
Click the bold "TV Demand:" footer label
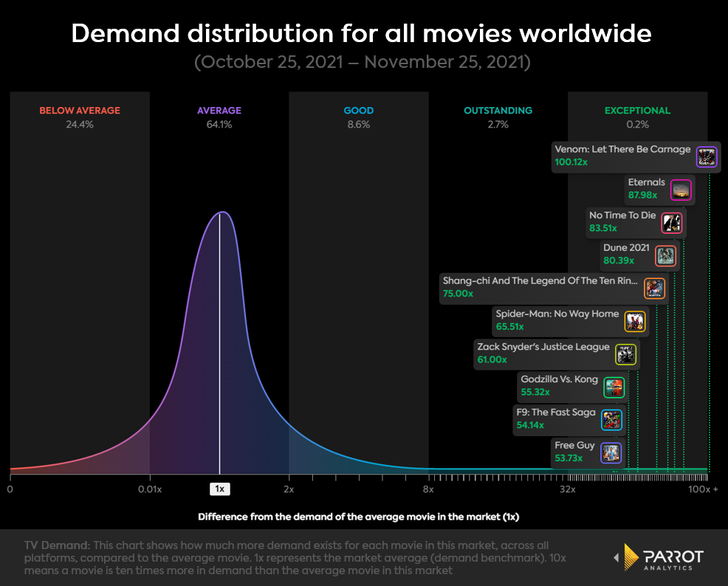[57, 545]
